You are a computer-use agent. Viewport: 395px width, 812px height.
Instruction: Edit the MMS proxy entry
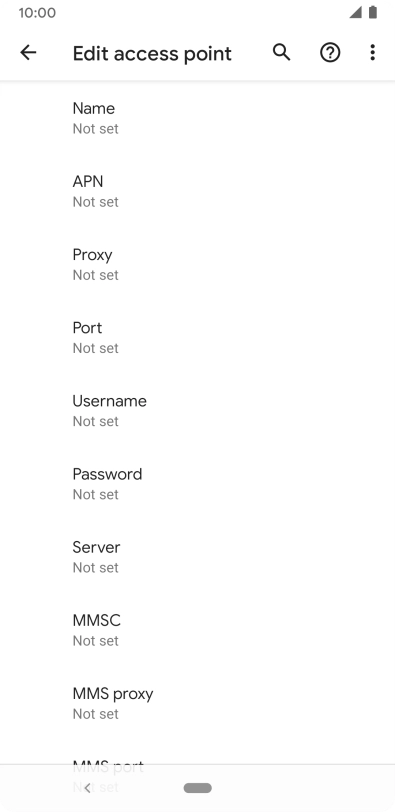(x=197, y=703)
